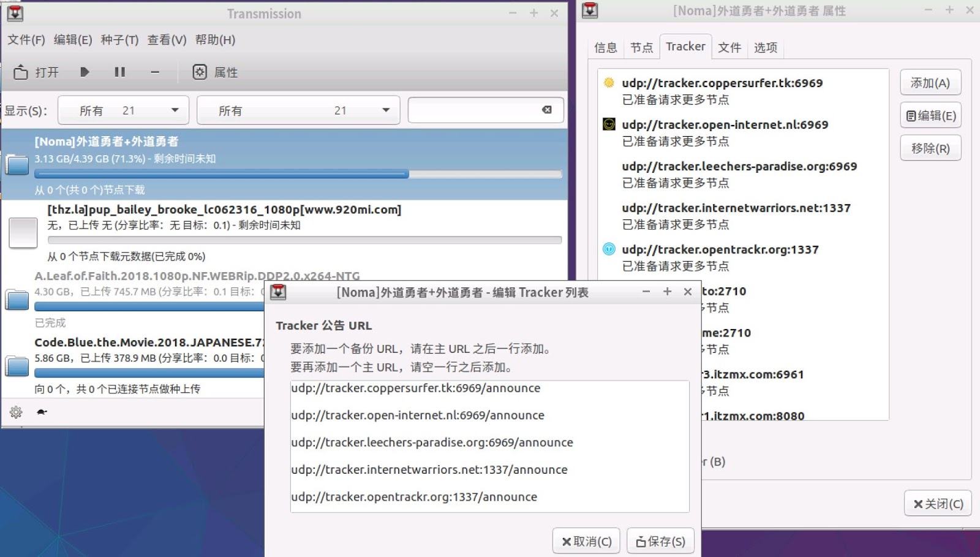Click the leechers-paradise.org:6969/announce line in the editor
The width and height of the screenshot is (980, 557).
tap(432, 442)
